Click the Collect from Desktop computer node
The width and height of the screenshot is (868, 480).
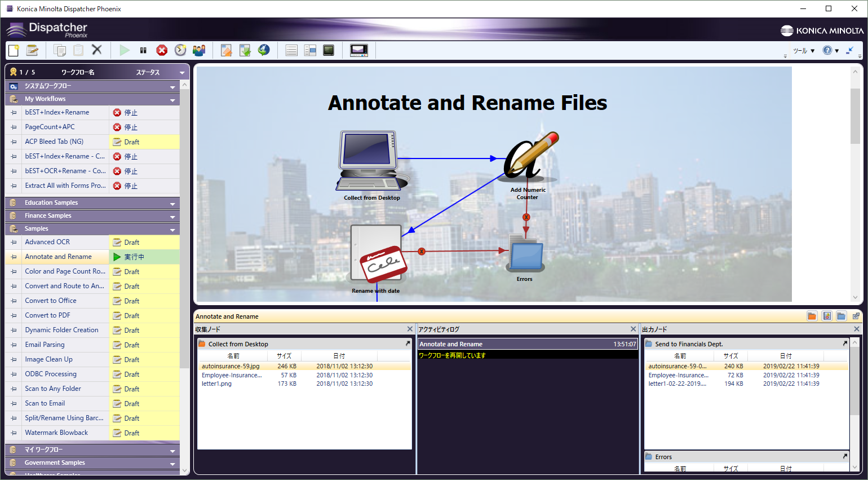(x=371, y=161)
